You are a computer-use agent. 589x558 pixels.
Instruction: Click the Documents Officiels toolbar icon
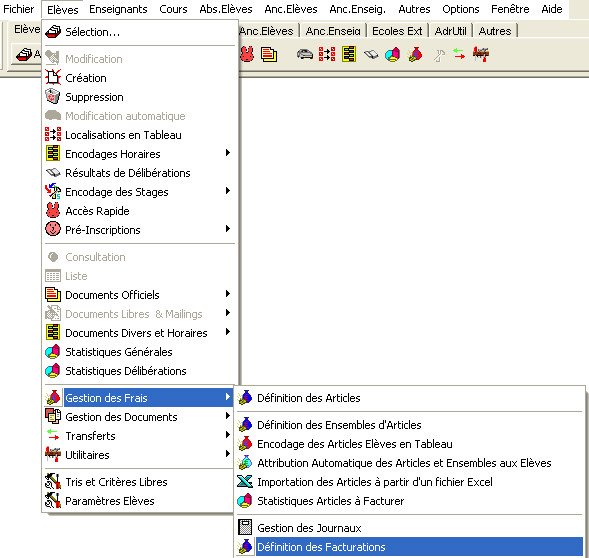tap(269, 54)
